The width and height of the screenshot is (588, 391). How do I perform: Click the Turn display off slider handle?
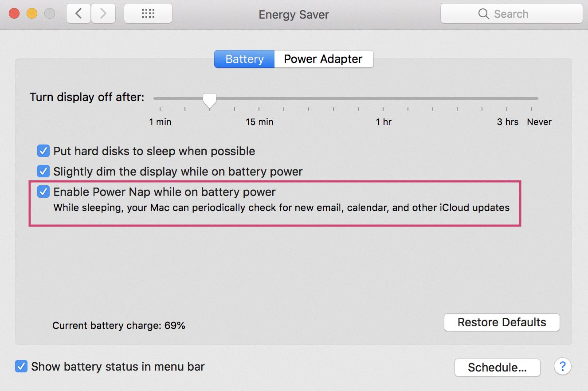pyautogui.click(x=210, y=101)
